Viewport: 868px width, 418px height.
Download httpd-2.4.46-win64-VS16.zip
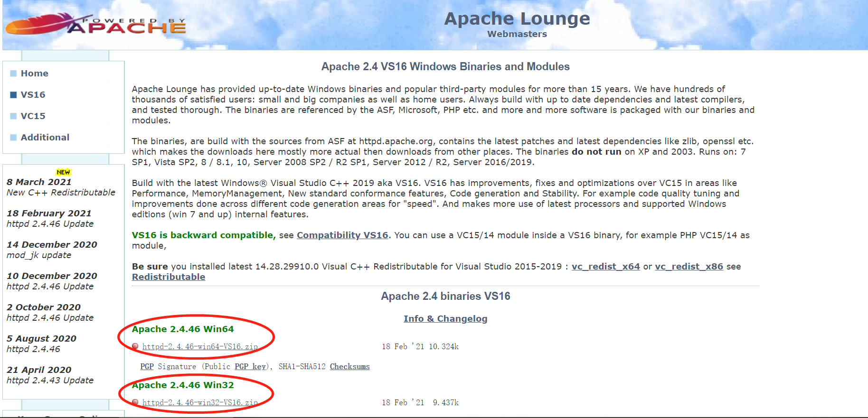200,347
